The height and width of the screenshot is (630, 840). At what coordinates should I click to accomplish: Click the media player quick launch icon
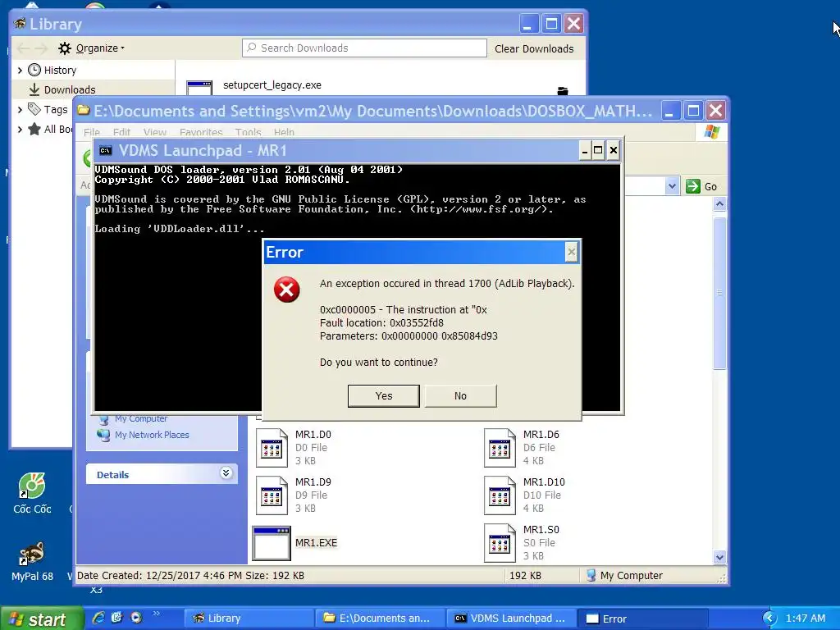[x=137, y=618]
